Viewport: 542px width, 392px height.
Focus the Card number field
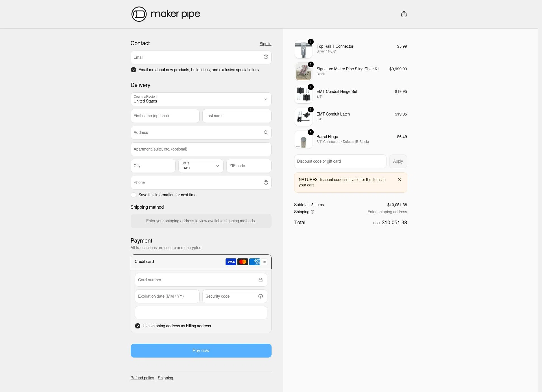coord(201,280)
